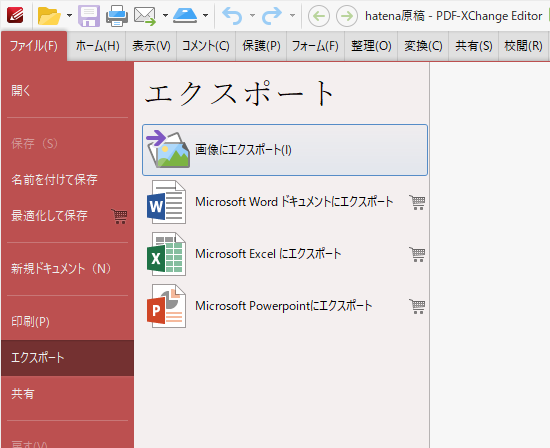This screenshot has width=550, height=448.
Task: Switch to the 変換(C) tab
Action: pyautogui.click(x=423, y=46)
